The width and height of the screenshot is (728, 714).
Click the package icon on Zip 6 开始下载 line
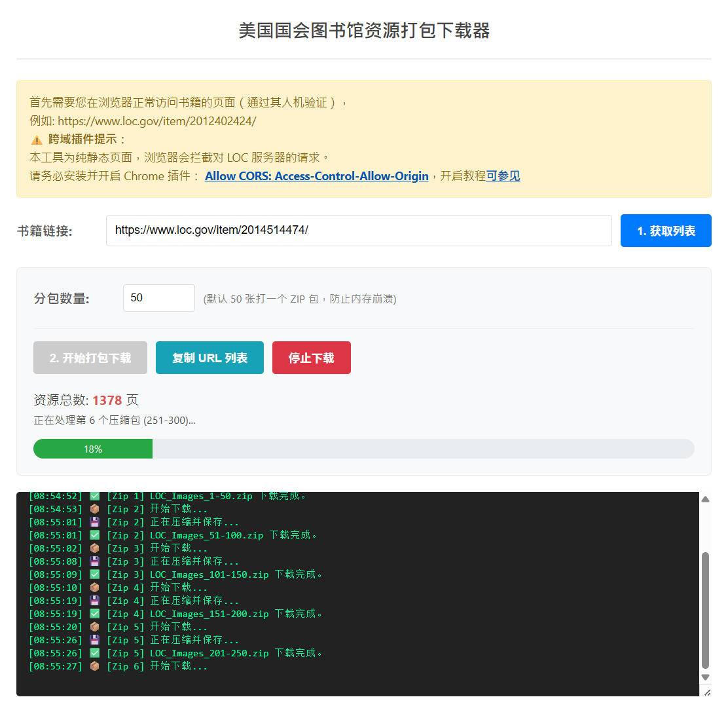(94, 666)
